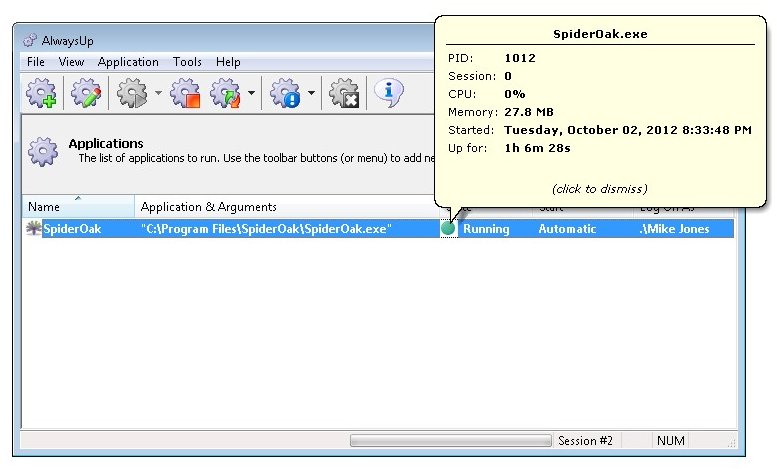777x469 pixels.
Task: Open the View menu
Action: pyautogui.click(x=71, y=62)
